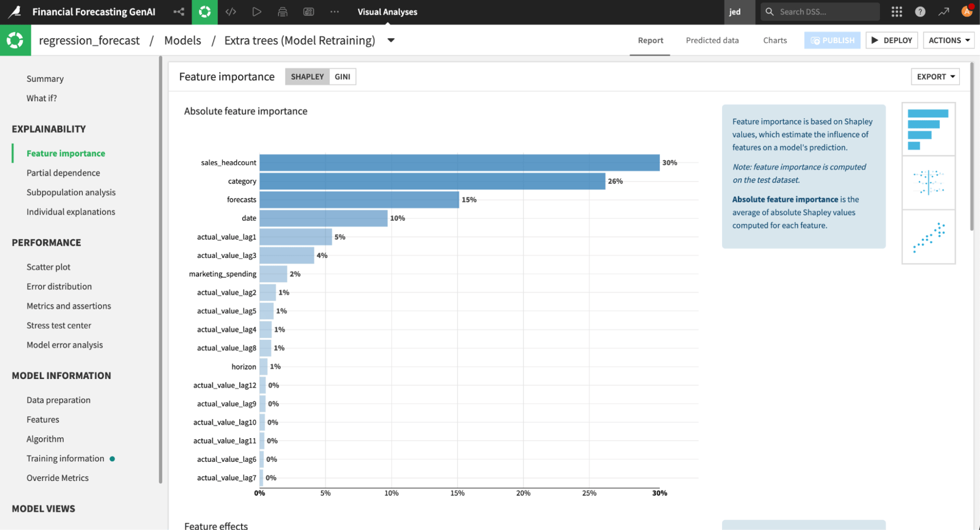Click the Dataiku bird logo icon
Viewport: 980px width, 530px height.
[15, 11]
